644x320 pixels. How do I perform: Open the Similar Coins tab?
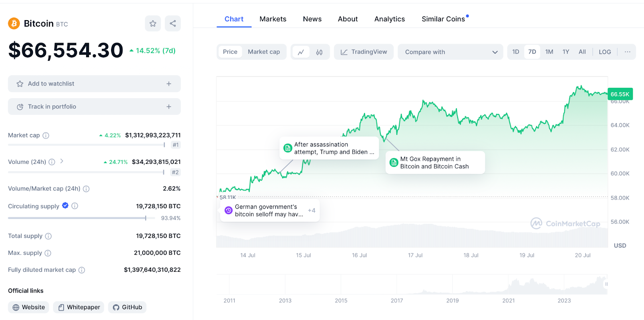444,19
